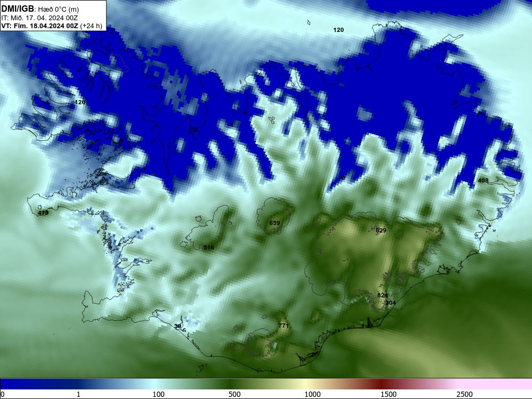This screenshot has width=532, height=399.
Task: Click the 0 tick on color scale
Action: (3, 394)
